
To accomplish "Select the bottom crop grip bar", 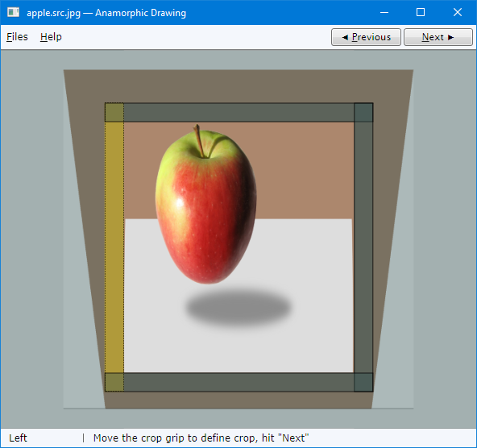I will coord(238,382).
